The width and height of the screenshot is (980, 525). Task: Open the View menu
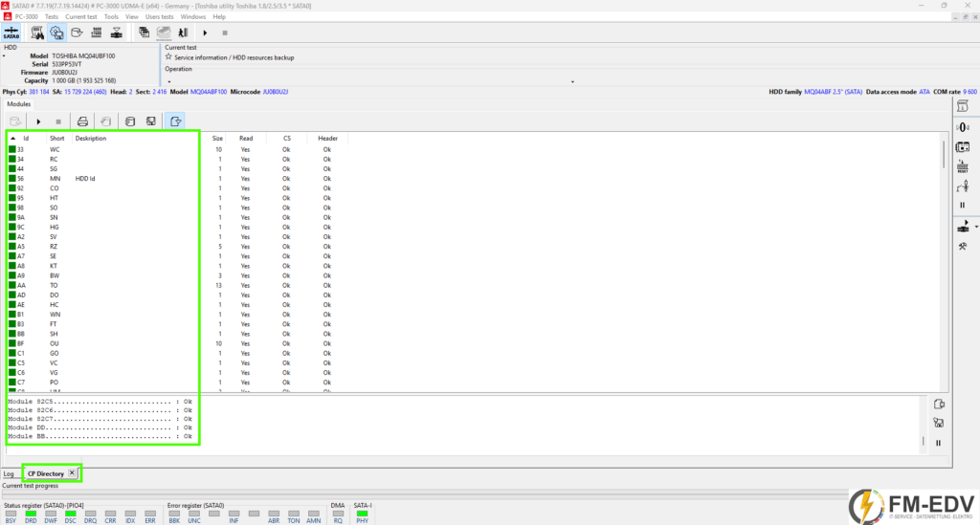[x=132, y=17]
